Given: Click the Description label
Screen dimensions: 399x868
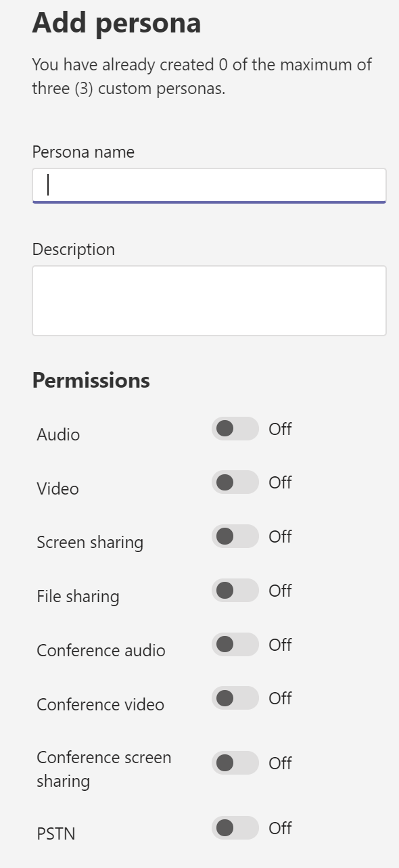Looking at the screenshot, I should click(74, 249).
